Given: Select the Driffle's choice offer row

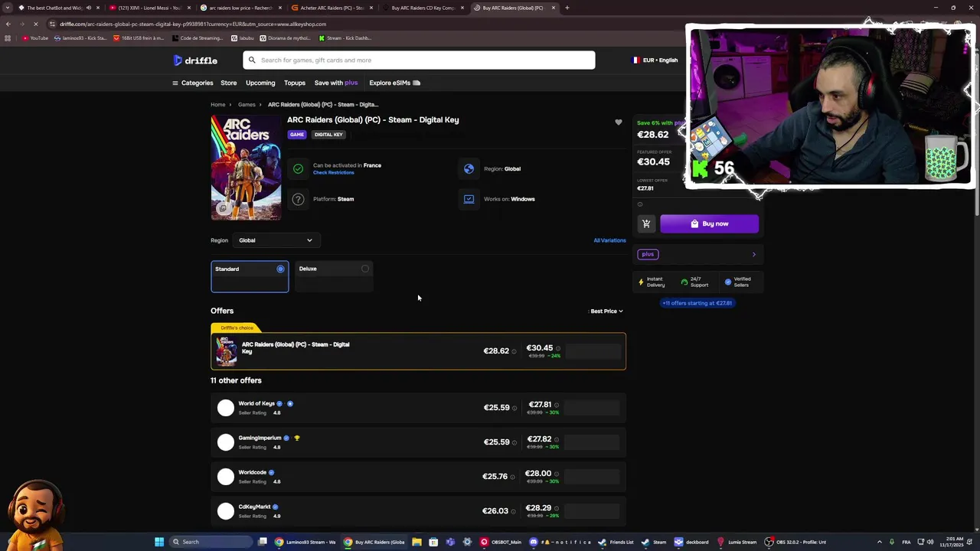Looking at the screenshot, I should click(x=418, y=351).
